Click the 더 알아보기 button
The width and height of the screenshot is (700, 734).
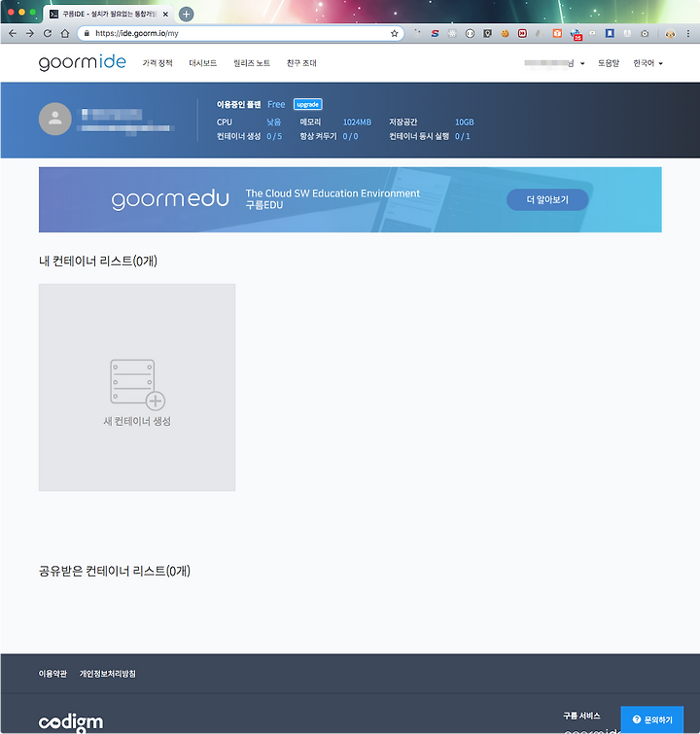pyautogui.click(x=547, y=200)
